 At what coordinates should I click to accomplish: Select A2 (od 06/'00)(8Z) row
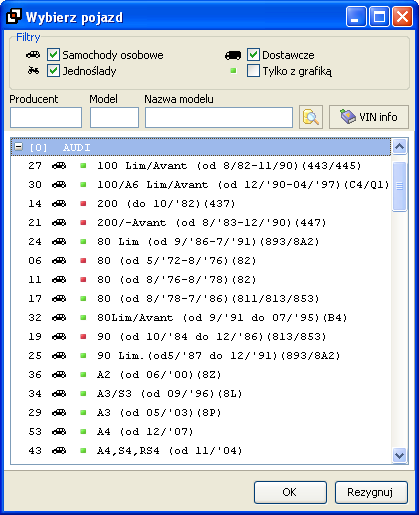pyautogui.click(x=201, y=375)
